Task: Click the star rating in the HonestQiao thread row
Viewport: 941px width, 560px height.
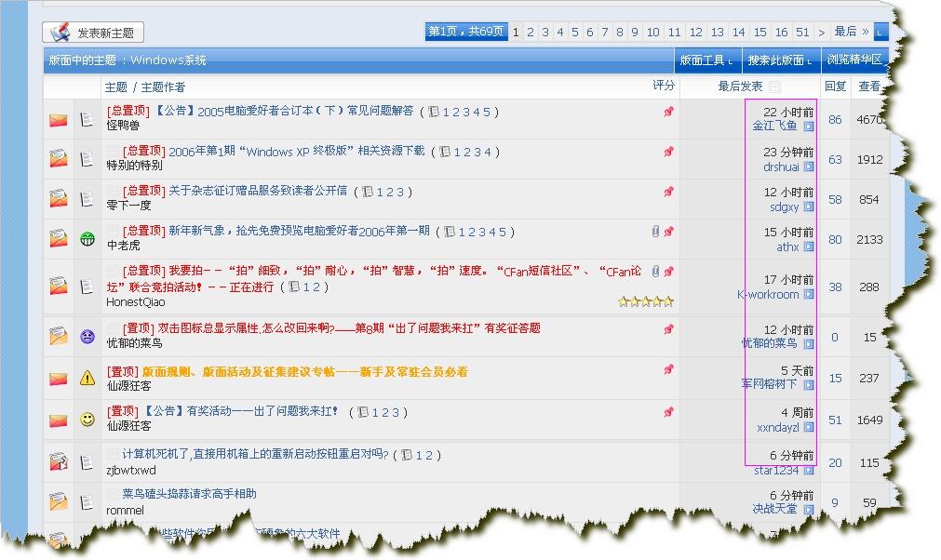Action: click(646, 301)
